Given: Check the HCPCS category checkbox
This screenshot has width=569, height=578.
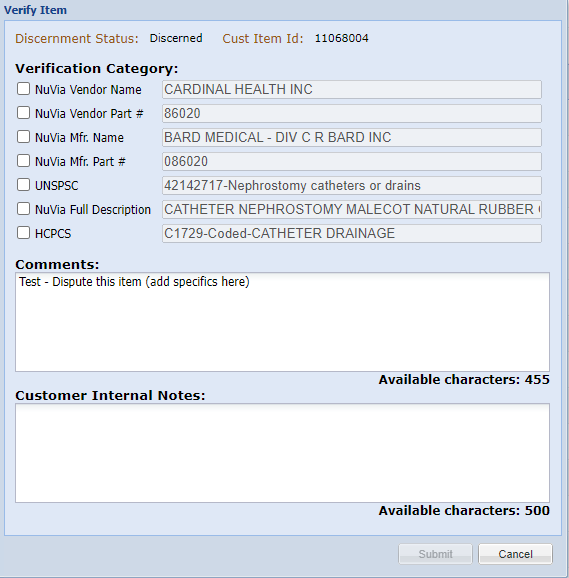Looking at the screenshot, I should (23, 233).
